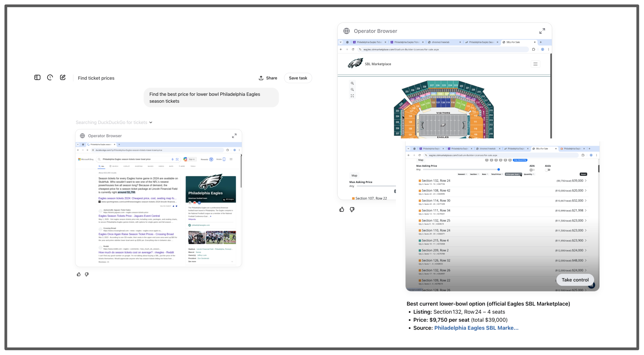Thumbs up under the Bing search browser panel
Image resolution: width=644 pixels, height=355 pixels.
coord(79,274)
